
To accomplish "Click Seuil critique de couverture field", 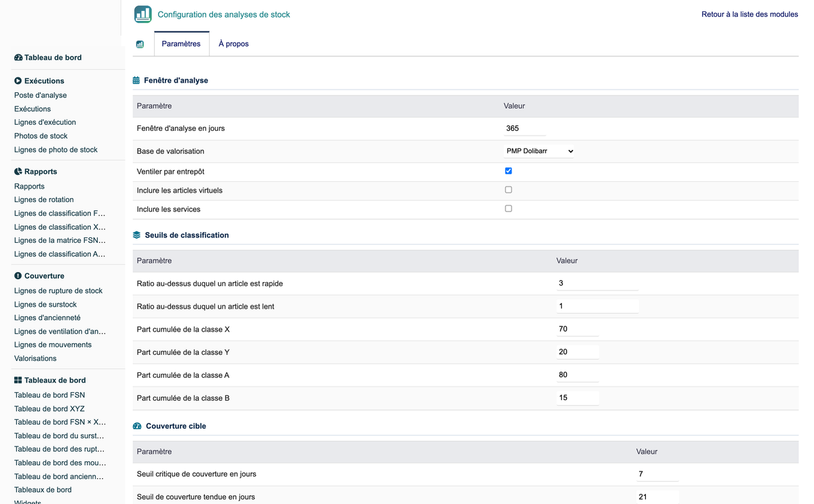I will tap(657, 474).
